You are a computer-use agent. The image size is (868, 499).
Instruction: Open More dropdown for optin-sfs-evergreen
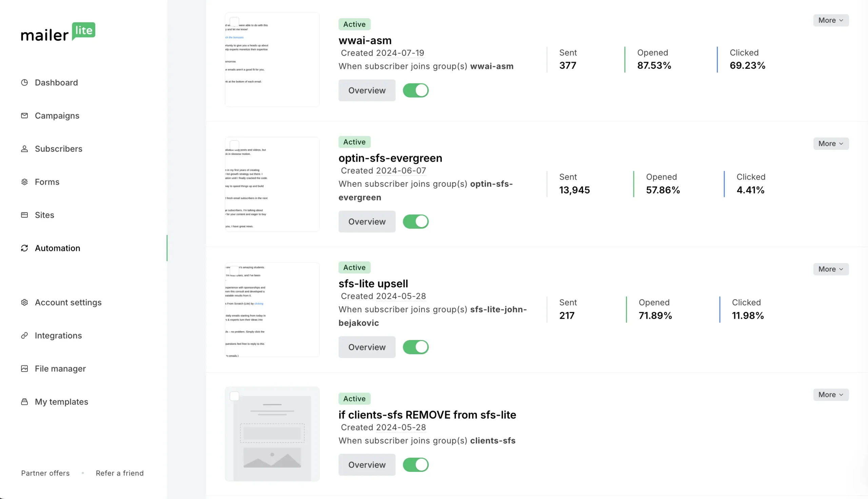click(x=831, y=144)
